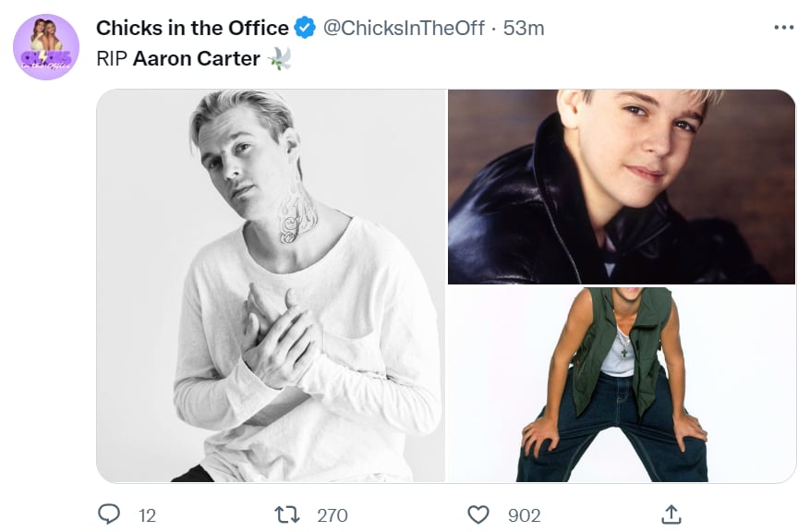Click the dove emoji in the tweet

[x=279, y=58]
